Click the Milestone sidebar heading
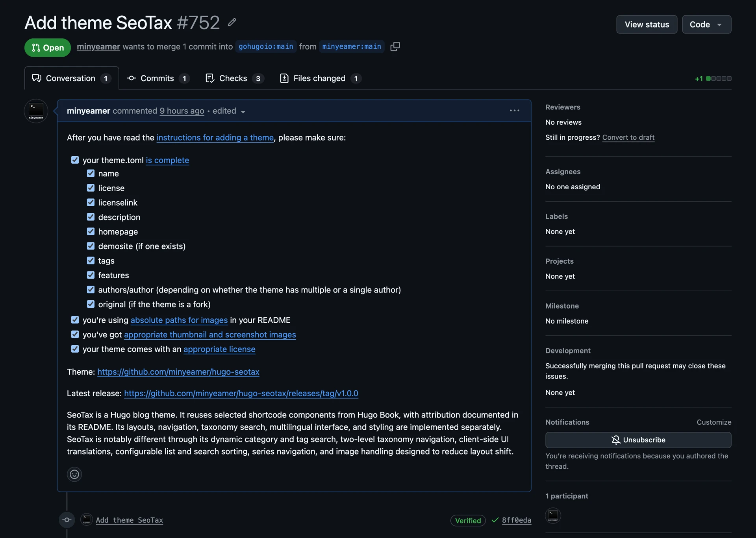756x538 pixels. [562, 306]
